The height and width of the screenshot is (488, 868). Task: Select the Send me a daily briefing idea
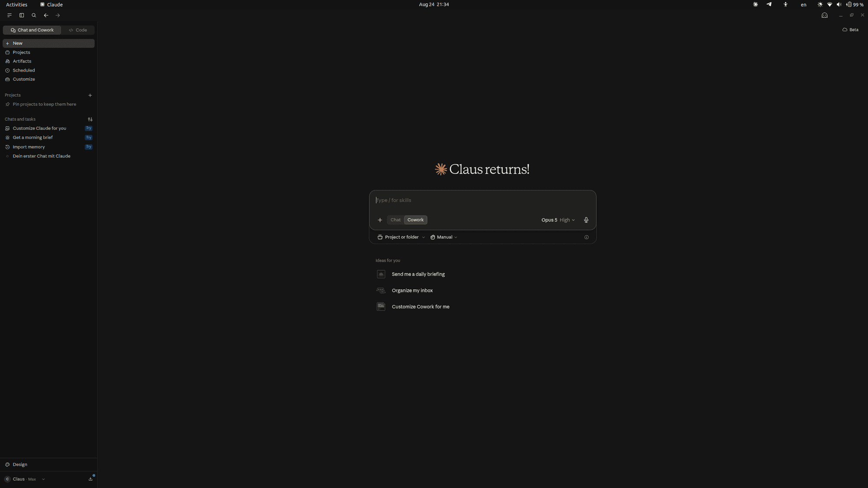point(418,274)
